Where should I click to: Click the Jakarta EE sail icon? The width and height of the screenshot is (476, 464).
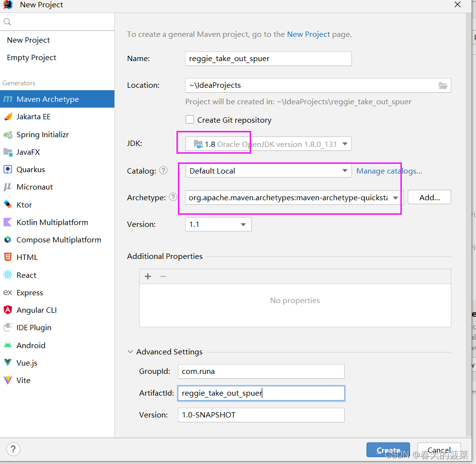click(8, 117)
